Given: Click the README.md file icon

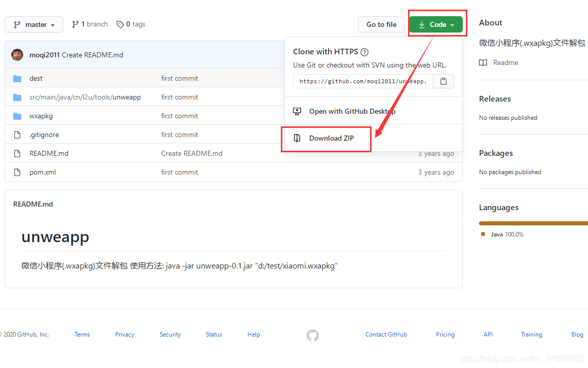Looking at the screenshot, I should tap(17, 153).
